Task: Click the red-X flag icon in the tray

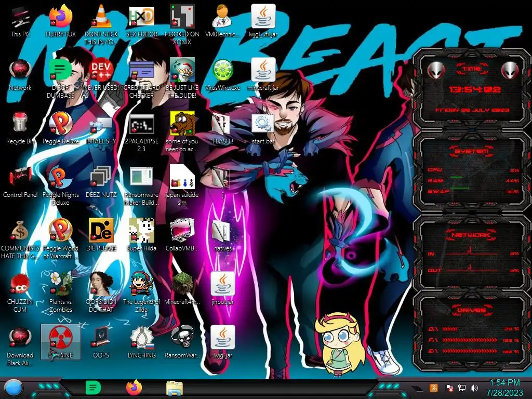Action: coord(449,388)
